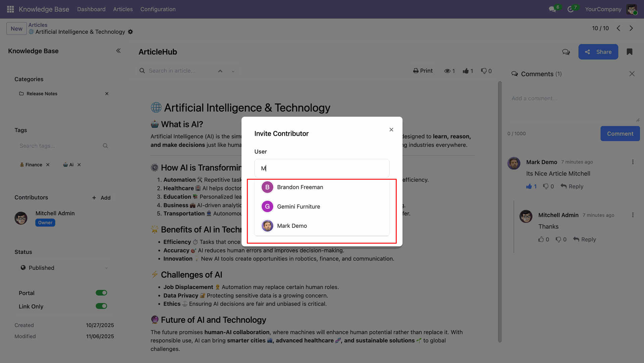Open activities clock icon in top bar
This screenshot has height=363, width=644.
[571, 9]
